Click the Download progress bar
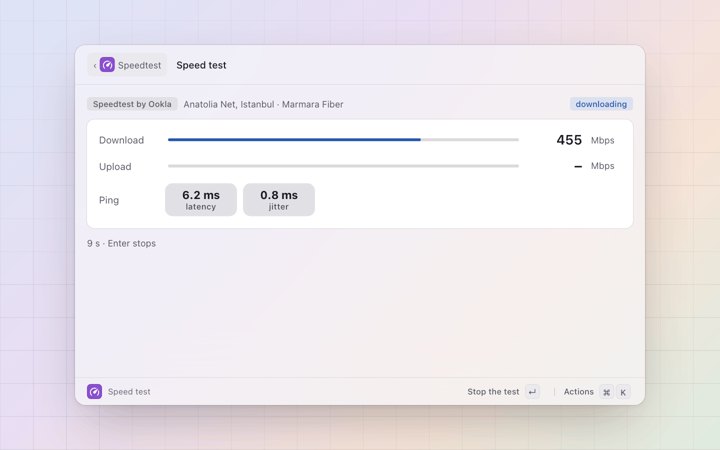720x450 pixels. click(x=343, y=140)
